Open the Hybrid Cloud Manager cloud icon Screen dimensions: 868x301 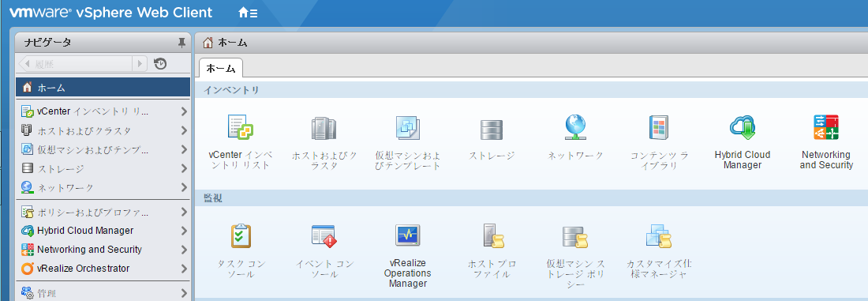point(743,127)
